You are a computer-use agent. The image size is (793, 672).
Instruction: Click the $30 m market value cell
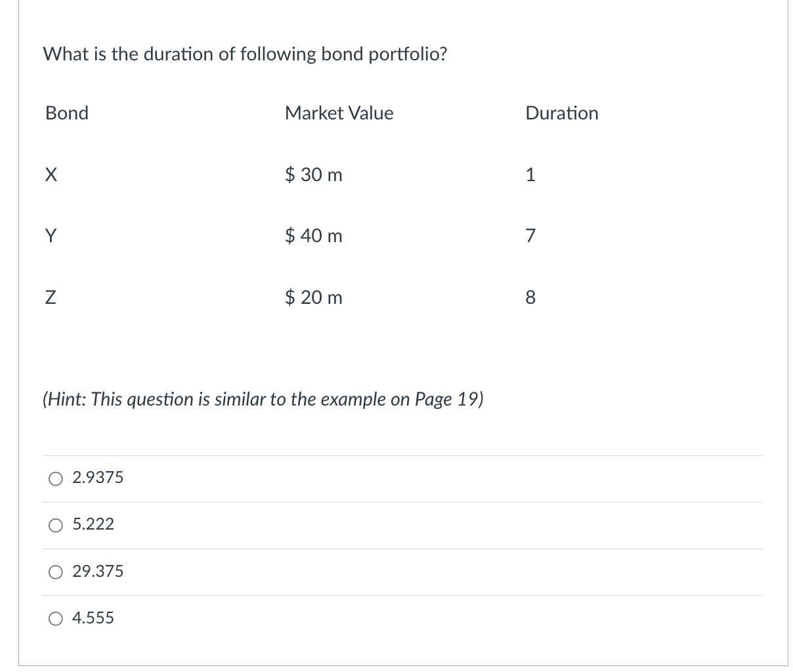313,175
